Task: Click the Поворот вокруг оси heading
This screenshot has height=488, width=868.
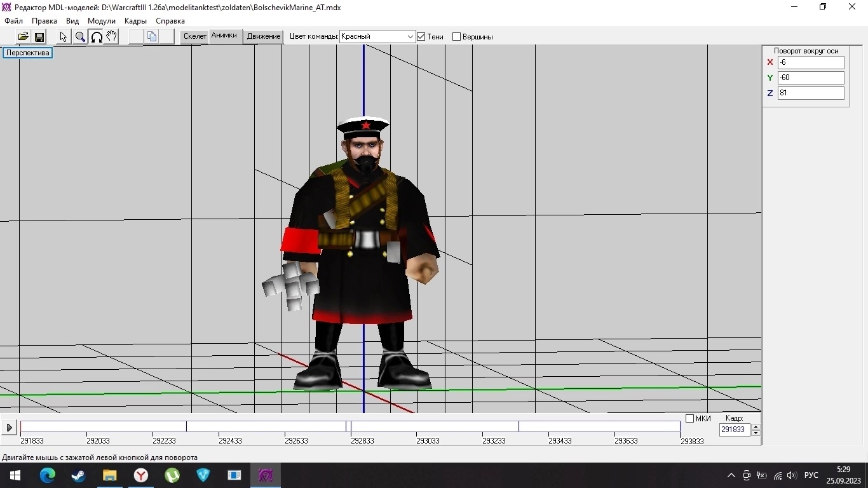Action: point(806,51)
